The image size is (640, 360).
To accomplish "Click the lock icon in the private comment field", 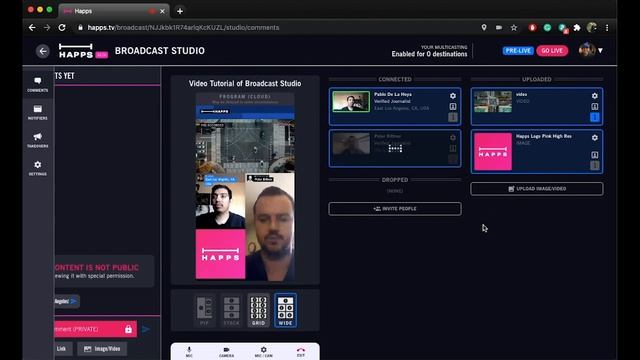I will coord(128,329).
